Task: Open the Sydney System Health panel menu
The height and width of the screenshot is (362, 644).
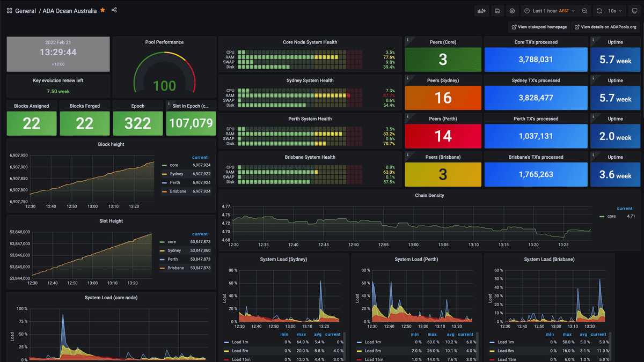Action: point(310,80)
